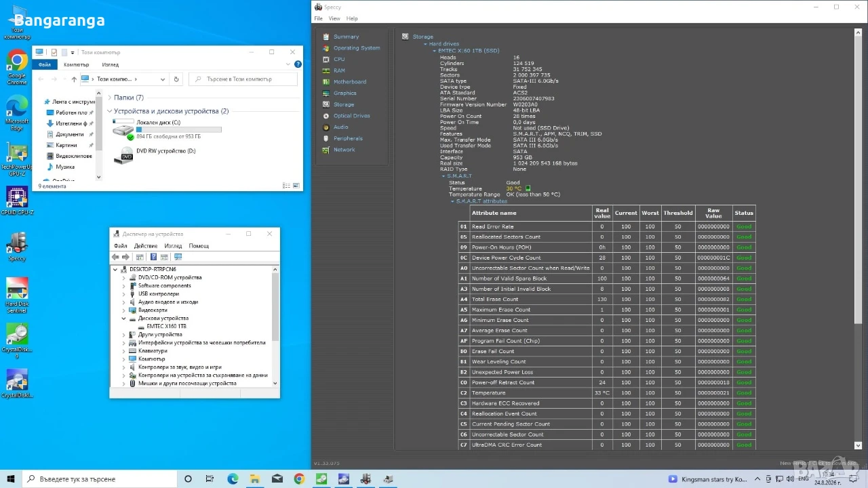Click the search field in File Explorer
Viewport: 868px width, 488px height.
243,79
